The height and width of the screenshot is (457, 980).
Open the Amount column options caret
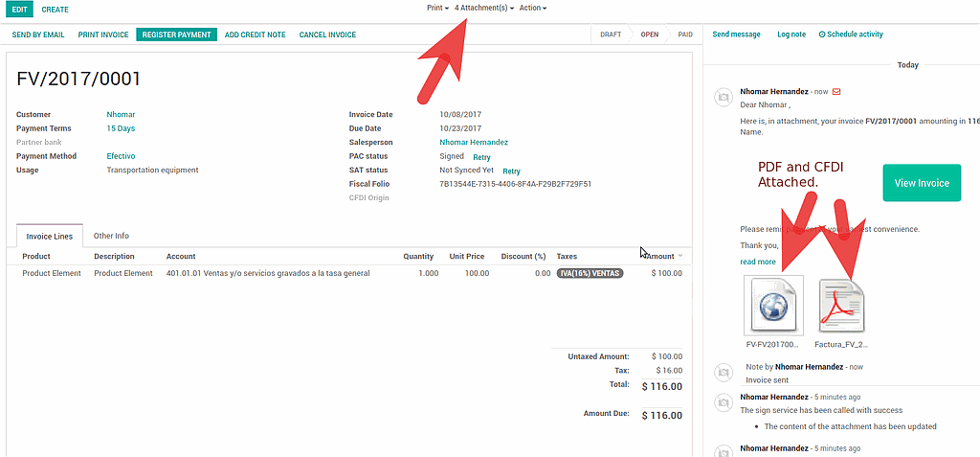click(680, 257)
